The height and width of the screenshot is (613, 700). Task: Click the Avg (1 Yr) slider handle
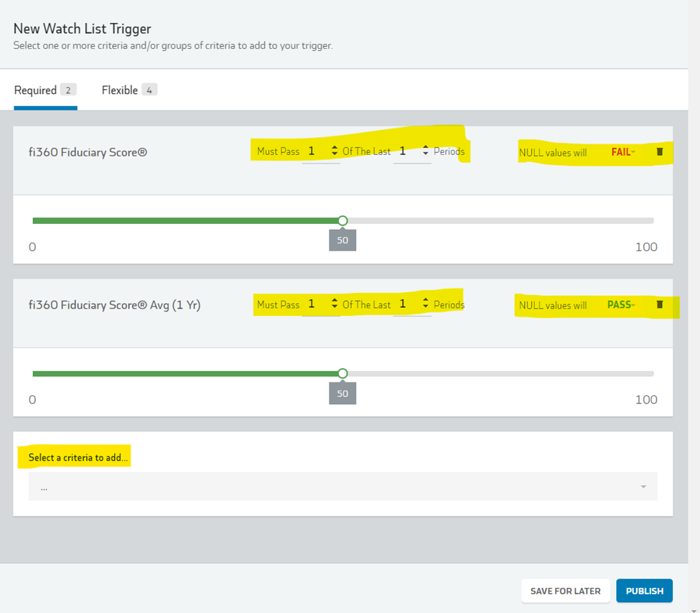342,373
